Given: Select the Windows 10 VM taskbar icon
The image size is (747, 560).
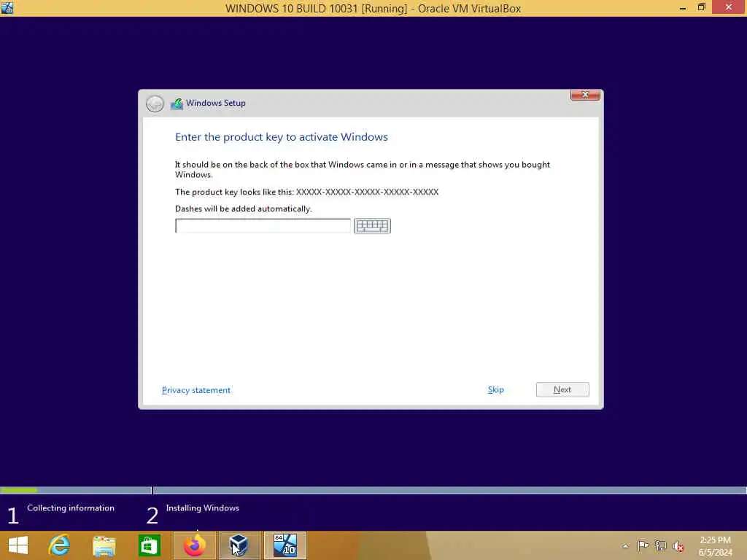Looking at the screenshot, I should 285,545.
